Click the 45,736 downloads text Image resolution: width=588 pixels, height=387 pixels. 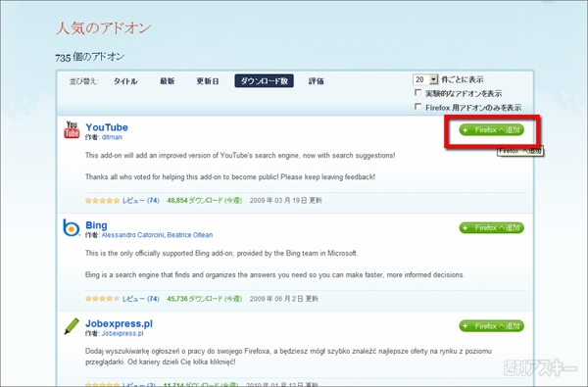point(205,299)
